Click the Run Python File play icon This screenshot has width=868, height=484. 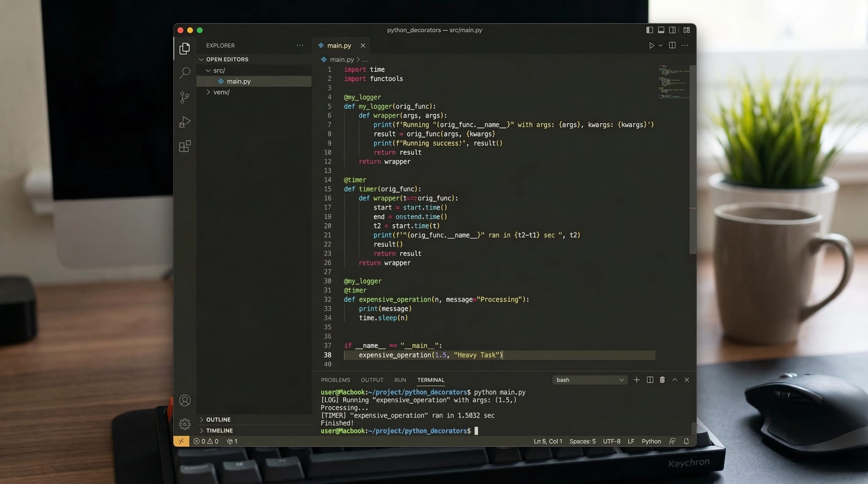pyautogui.click(x=651, y=46)
